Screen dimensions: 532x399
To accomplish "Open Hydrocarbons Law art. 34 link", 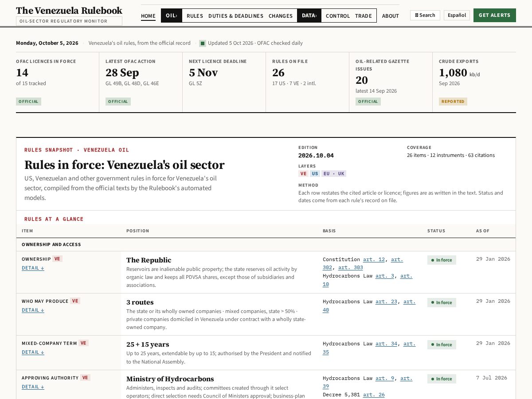I will (386, 344).
